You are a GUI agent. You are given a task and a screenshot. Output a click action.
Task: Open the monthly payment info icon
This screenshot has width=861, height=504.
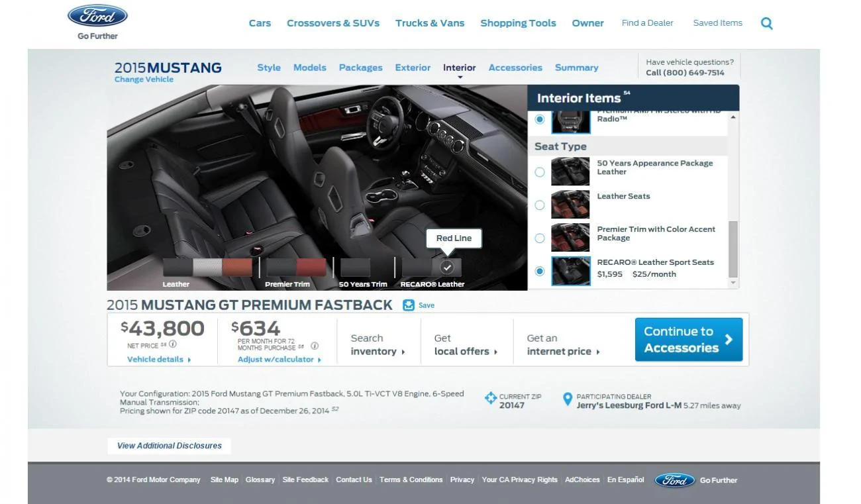315,346
